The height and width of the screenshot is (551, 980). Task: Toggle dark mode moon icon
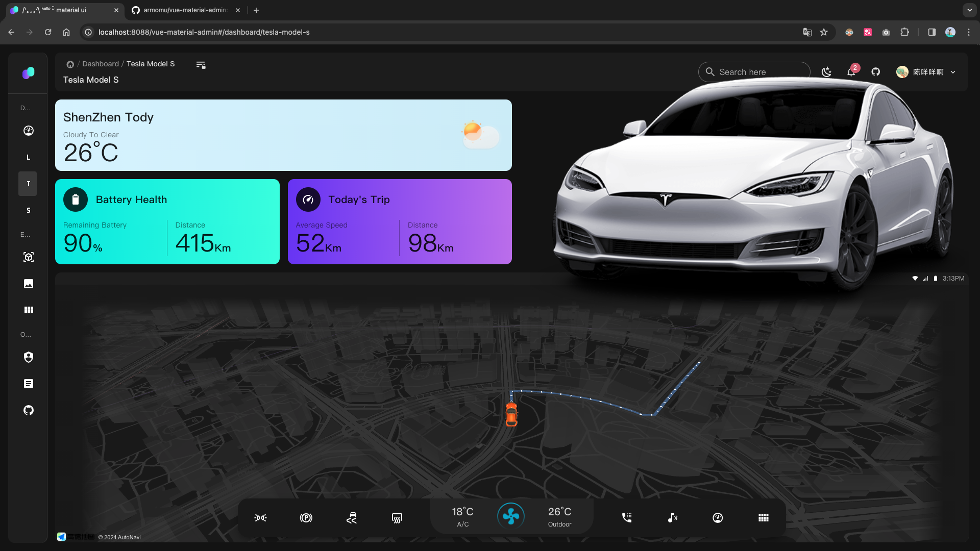826,72
